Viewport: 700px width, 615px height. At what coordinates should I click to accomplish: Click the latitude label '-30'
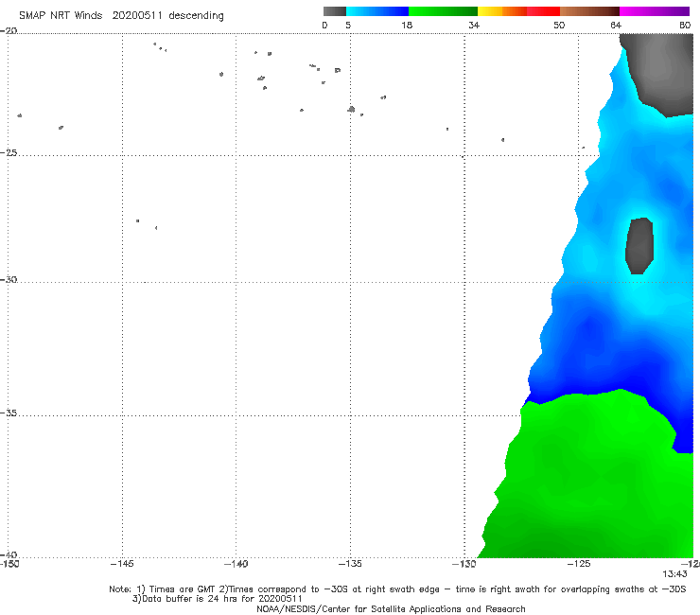coord(9,279)
